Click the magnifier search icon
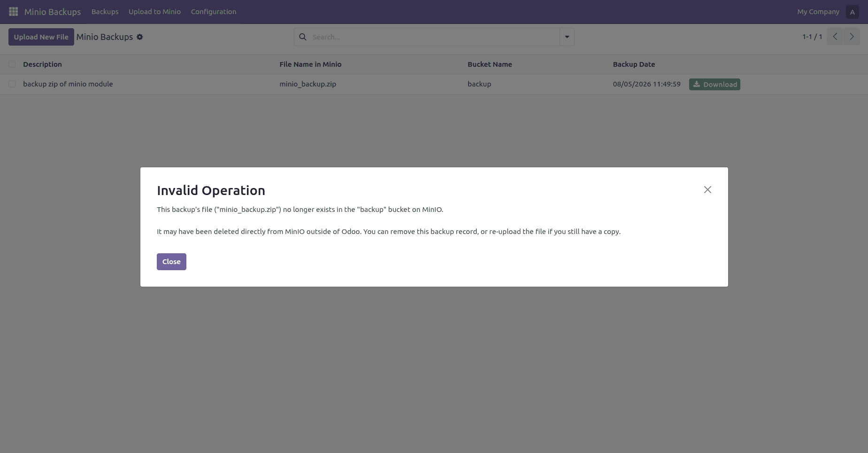The width and height of the screenshot is (868, 453). click(x=303, y=37)
